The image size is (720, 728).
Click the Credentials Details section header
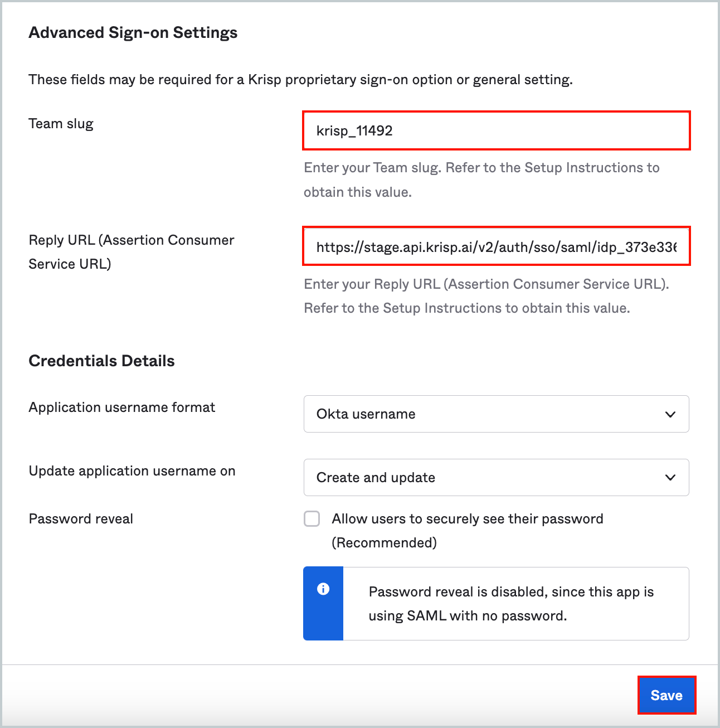[x=101, y=360]
